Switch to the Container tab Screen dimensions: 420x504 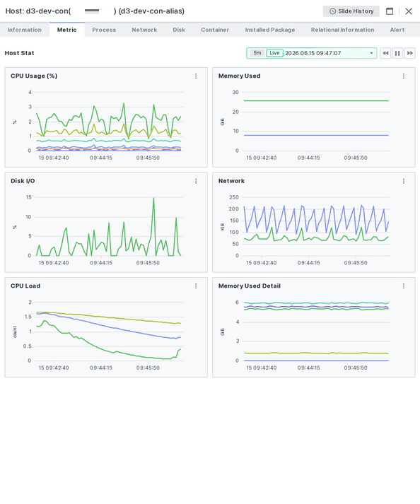point(215,30)
